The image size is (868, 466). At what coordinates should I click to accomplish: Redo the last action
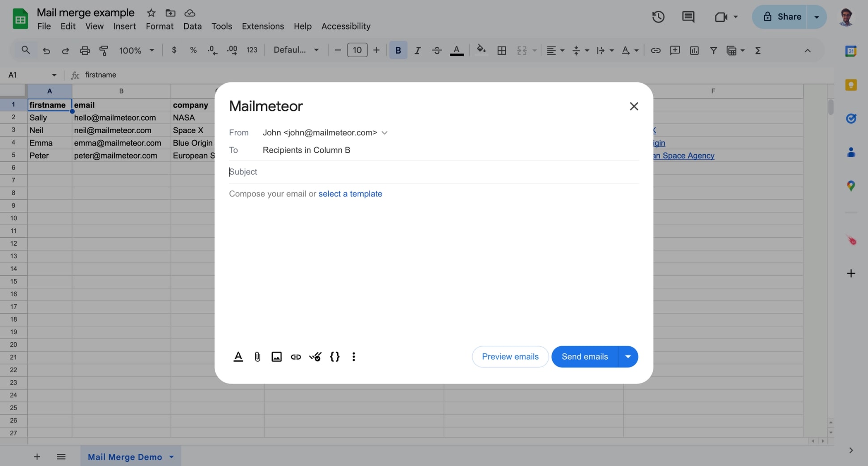65,50
